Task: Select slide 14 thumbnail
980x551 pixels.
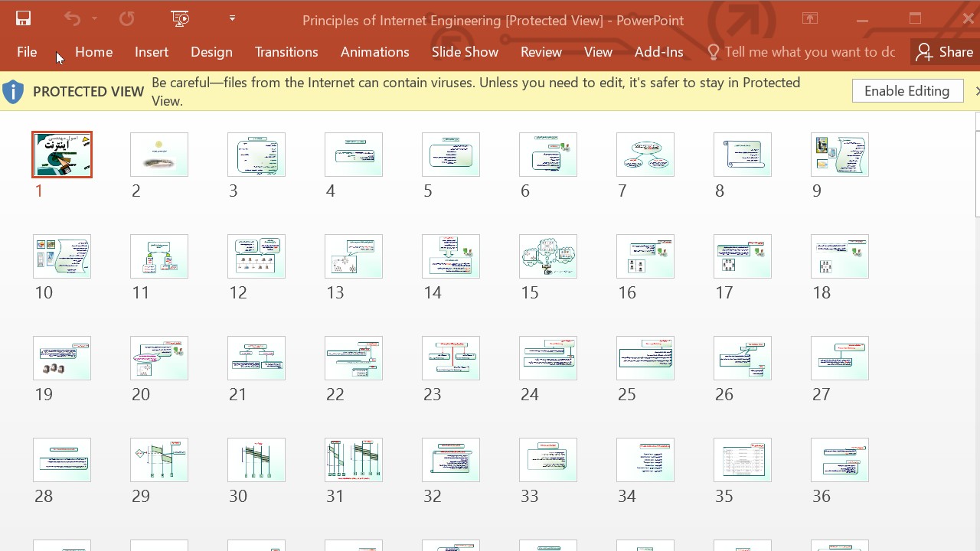Action: [x=451, y=256]
